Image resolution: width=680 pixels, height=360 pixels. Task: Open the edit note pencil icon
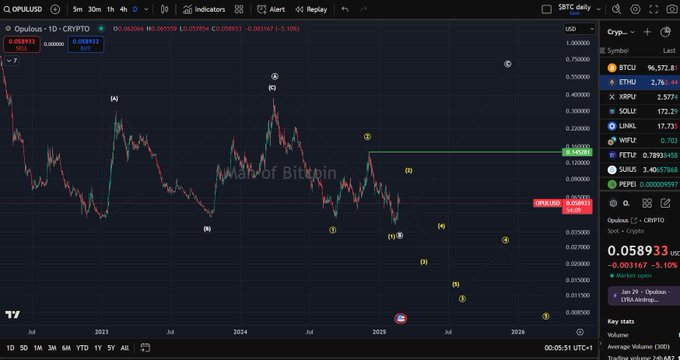click(665, 203)
